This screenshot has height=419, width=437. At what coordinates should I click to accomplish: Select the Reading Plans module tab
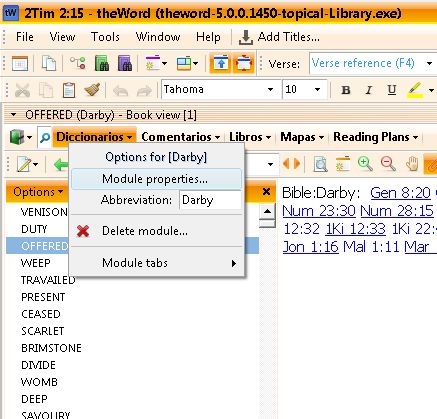click(376, 137)
